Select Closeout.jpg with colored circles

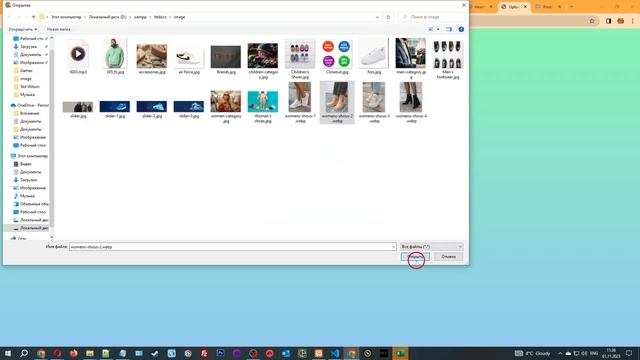[x=337, y=57]
